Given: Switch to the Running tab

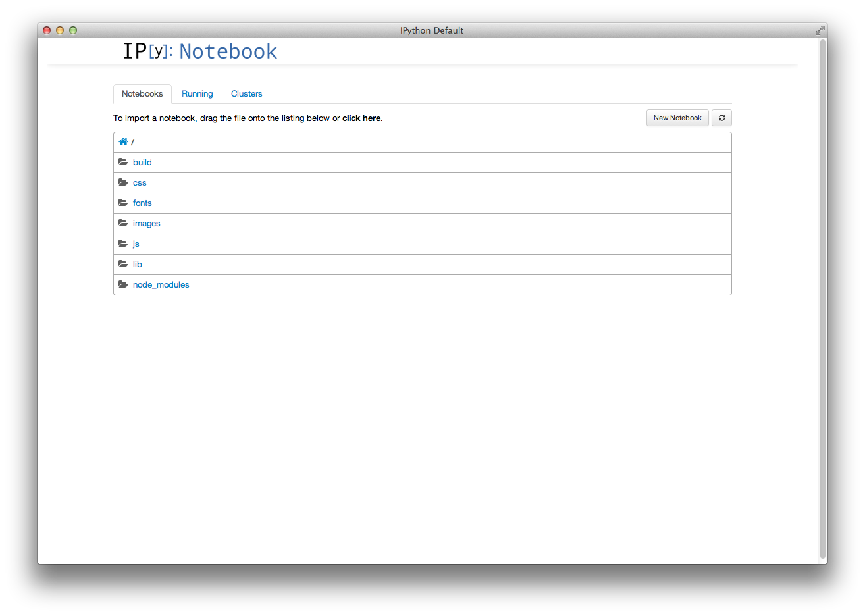Looking at the screenshot, I should tap(197, 94).
